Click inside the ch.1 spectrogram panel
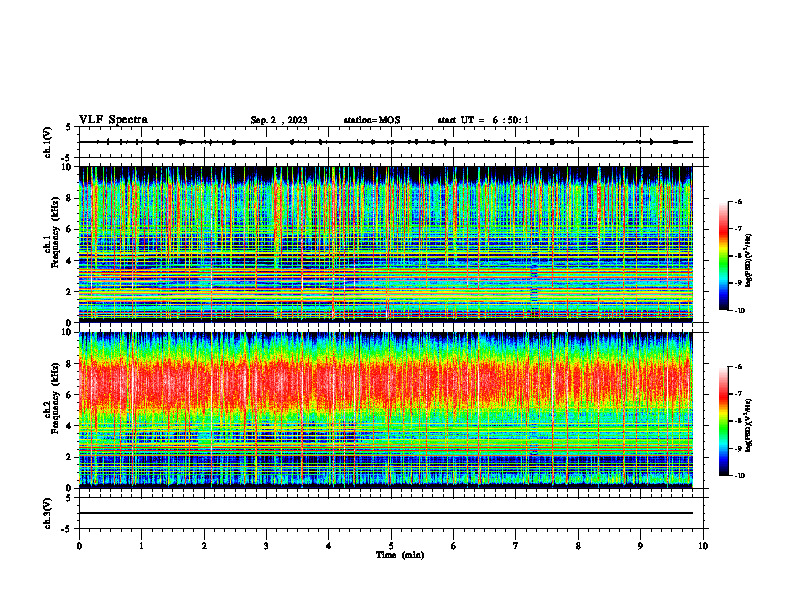The image size is (792, 612). point(385,244)
